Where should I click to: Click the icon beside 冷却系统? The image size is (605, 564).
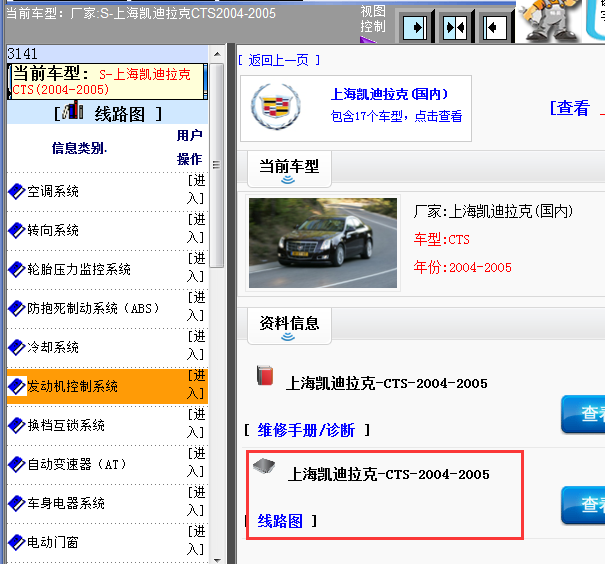click(17, 347)
